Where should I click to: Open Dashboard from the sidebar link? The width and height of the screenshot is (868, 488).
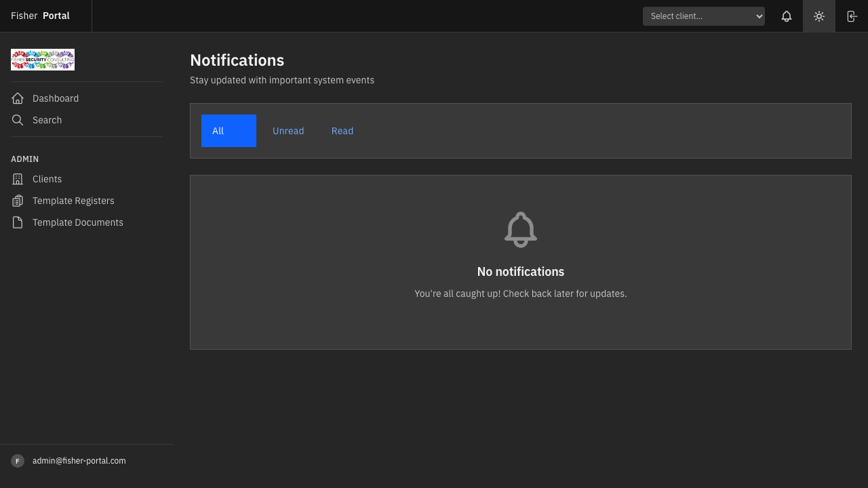pos(56,98)
